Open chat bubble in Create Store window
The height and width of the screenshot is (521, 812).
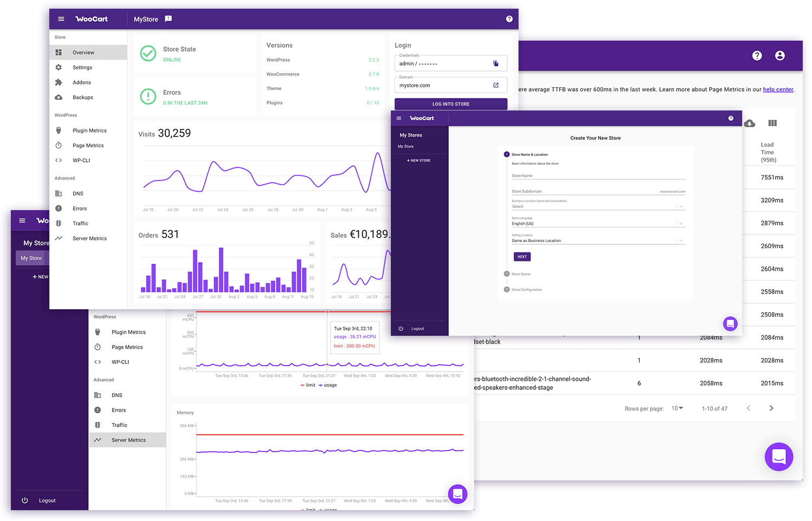pyautogui.click(x=730, y=324)
